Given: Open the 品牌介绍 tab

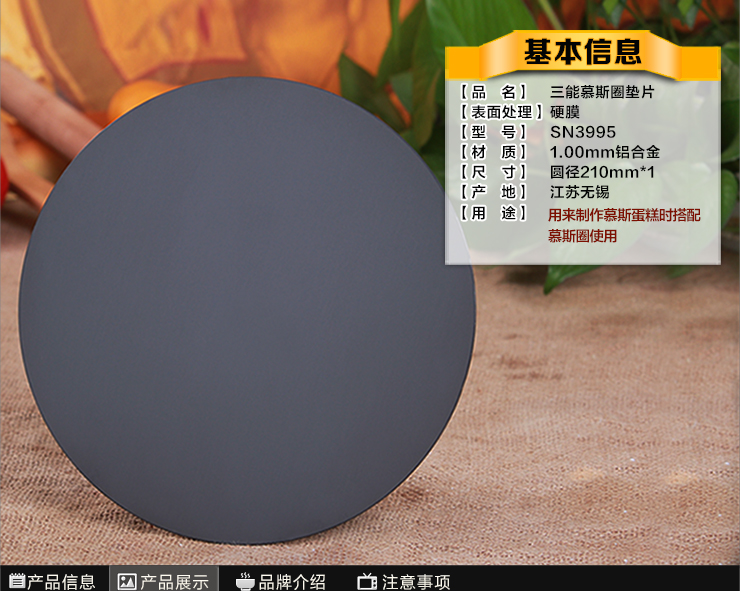Looking at the screenshot, I should pos(281,580).
